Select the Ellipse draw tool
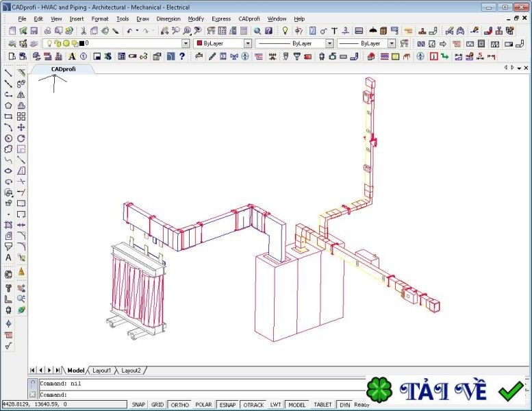 8,171
